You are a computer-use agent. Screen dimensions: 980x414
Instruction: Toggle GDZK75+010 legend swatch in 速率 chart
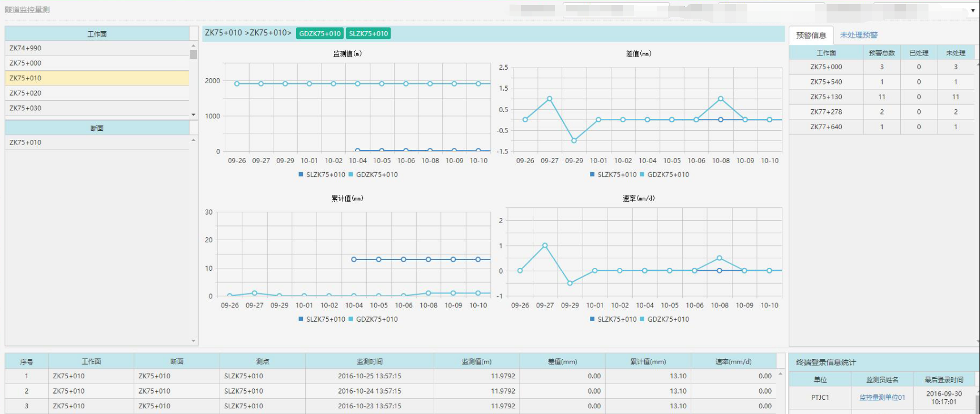642,319
